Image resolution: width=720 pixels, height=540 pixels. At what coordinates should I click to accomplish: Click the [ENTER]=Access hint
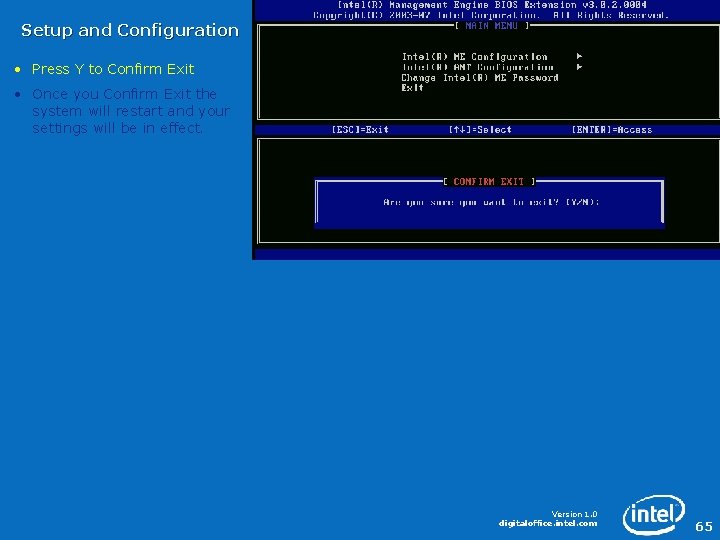pos(612,129)
